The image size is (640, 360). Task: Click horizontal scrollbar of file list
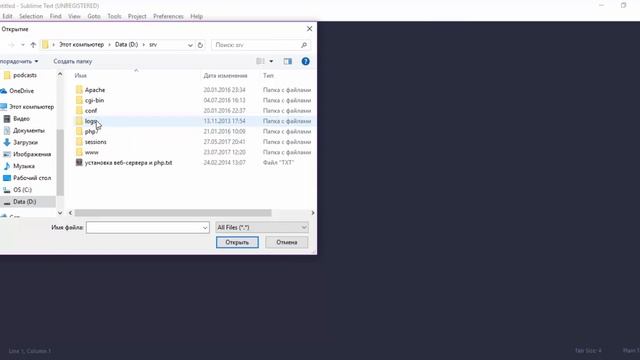pyautogui.click(x=173, y=213)
